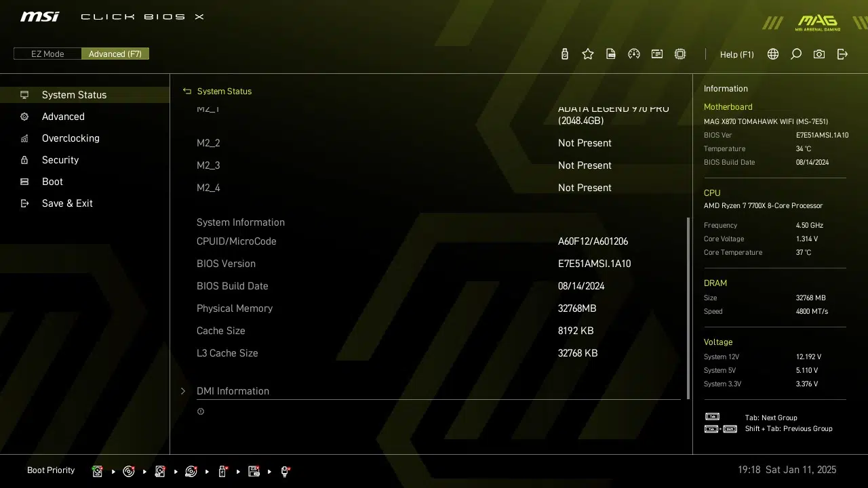Click the E7E51AMSI.1A10 value in center pane

tap(595, 264)
